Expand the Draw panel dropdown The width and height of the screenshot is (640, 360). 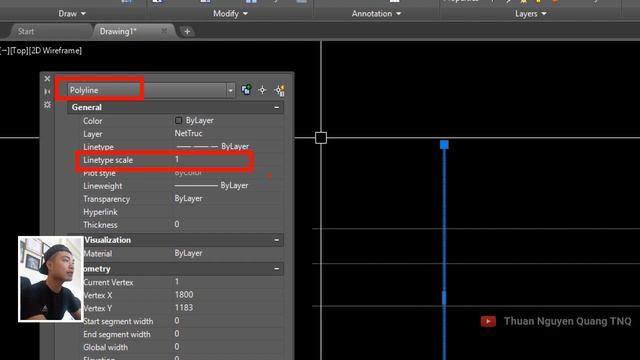(x=72, y=14)
